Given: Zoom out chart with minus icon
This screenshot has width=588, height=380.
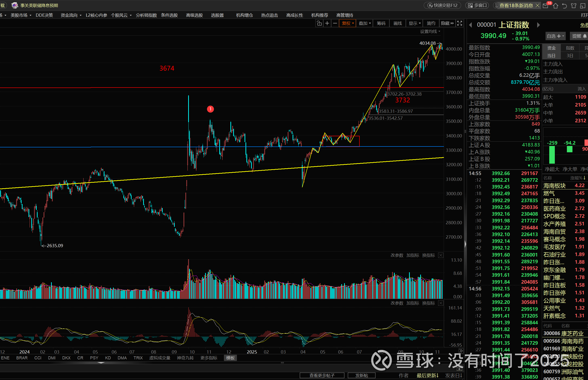Looking at the screenshot, I should [335, 23].
